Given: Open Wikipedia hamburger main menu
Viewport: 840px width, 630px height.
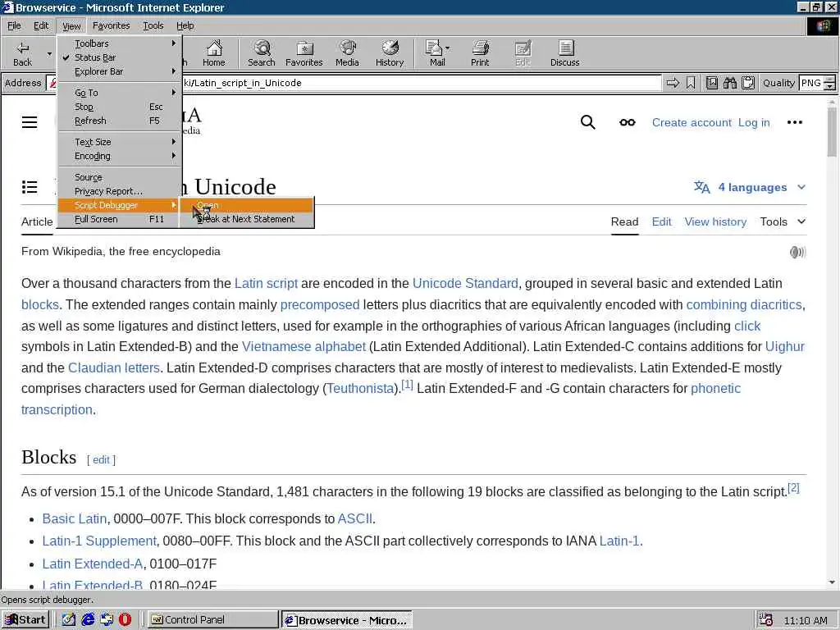Looking at the screenshot, I should 30,122.
